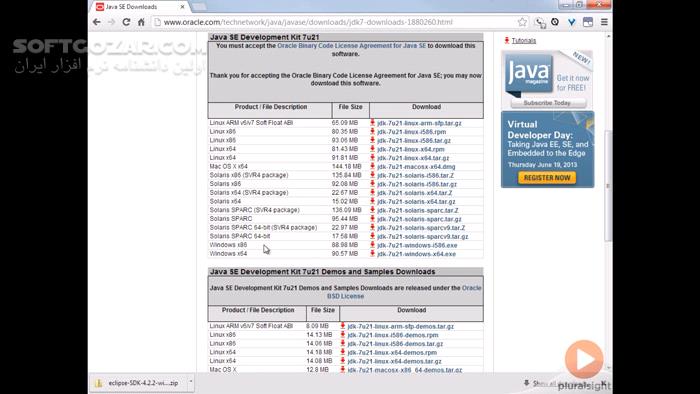This screenshot has width=700, height=394.
Task: Click download icon for jdk-7u21-linux-x64-demos.rpm
Action: point(342,352)
